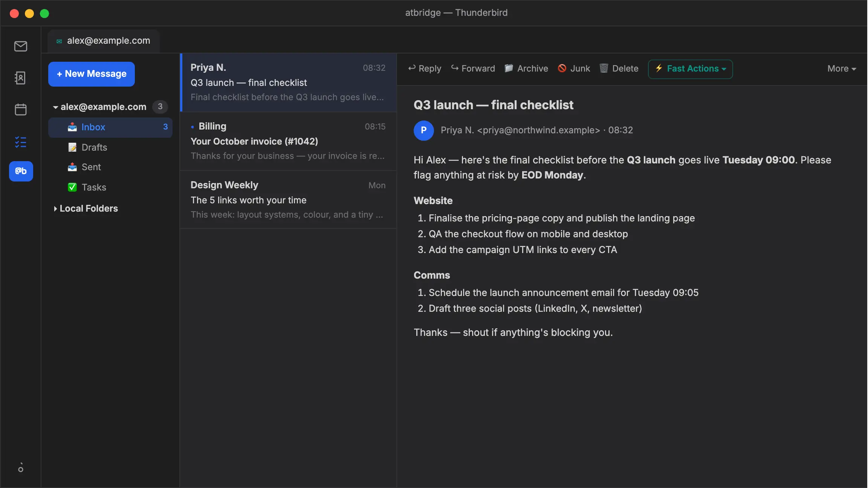Click the account unread badge 3
The height and width of the screenshot is (488, 868).
point(160,107)
